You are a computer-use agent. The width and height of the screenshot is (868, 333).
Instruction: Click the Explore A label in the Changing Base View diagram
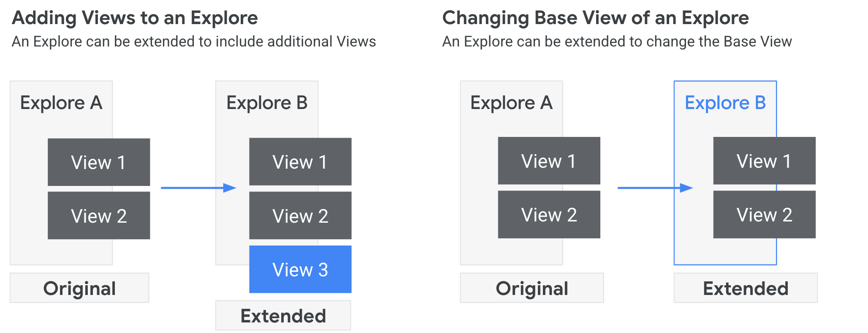511,103
